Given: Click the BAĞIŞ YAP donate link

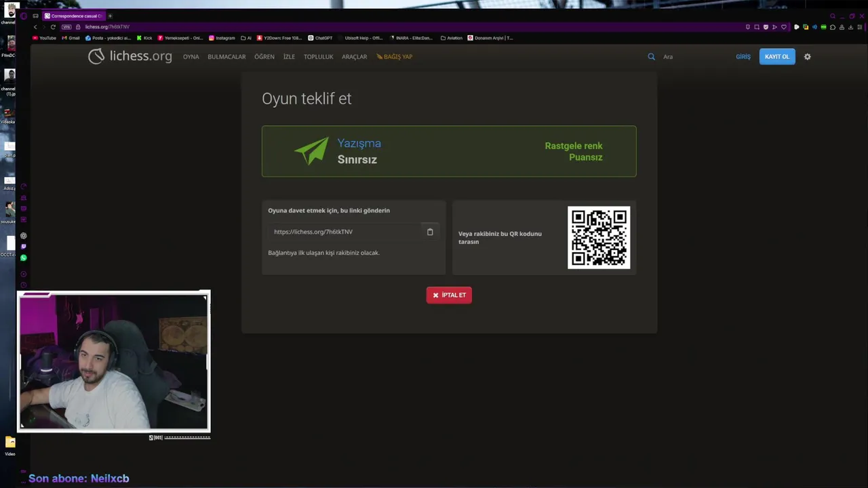Looking at the screenshot, I should 395,57.
